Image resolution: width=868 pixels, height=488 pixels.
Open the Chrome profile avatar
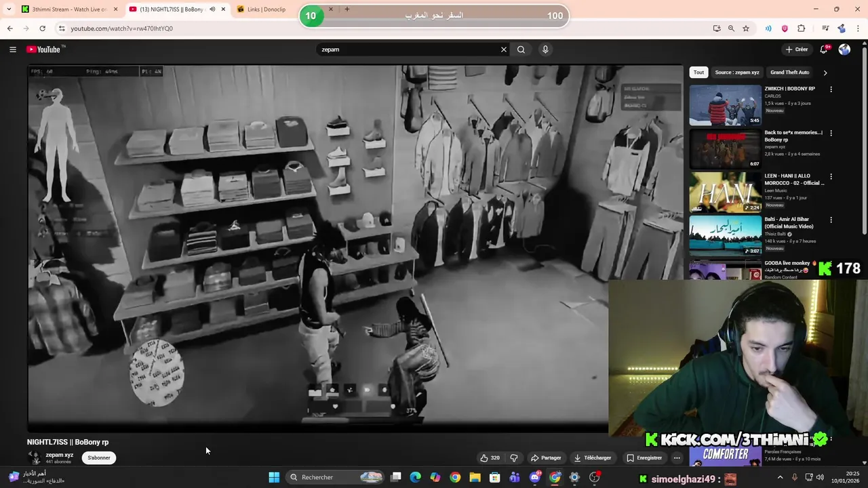(842, 28)
